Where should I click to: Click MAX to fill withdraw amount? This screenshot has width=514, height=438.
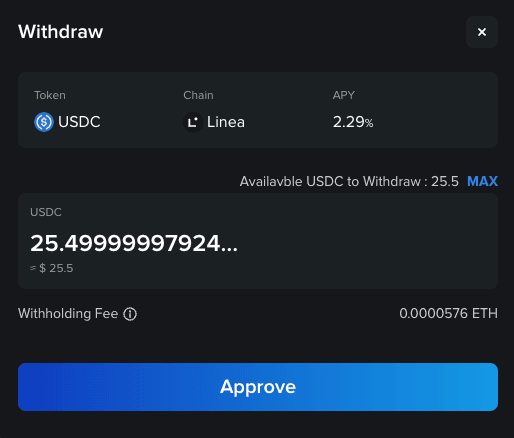tap(482, 181)
